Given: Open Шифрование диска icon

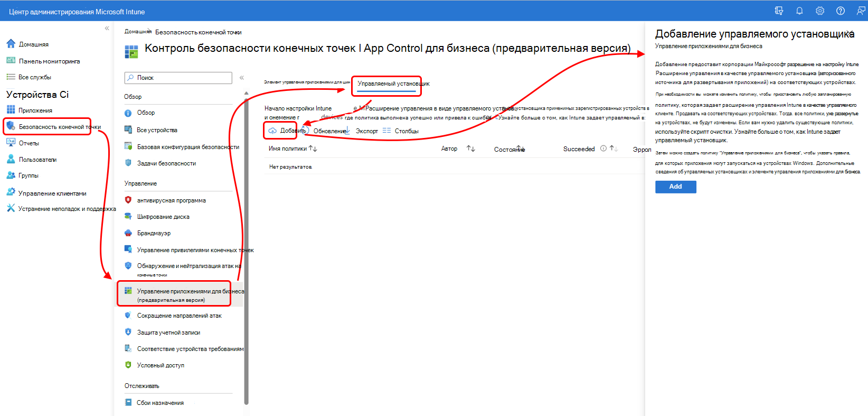Looking at the screenshot, I should (128, 216).
